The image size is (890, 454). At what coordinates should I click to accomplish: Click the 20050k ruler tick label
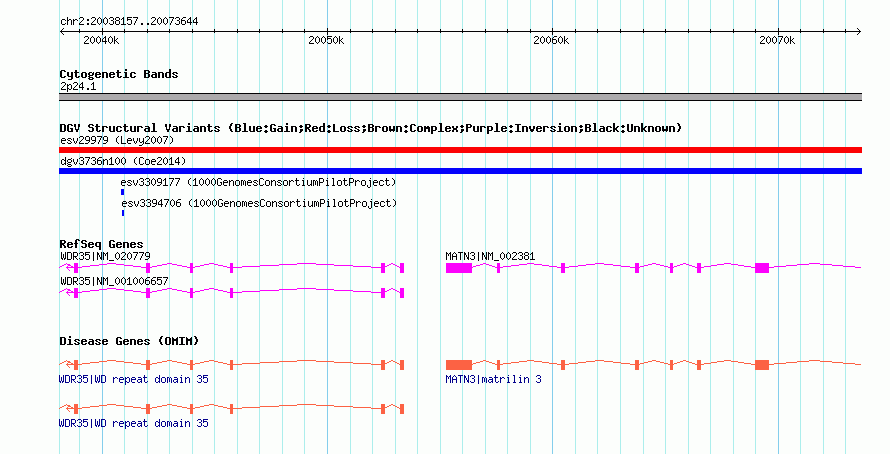point(326,40)
